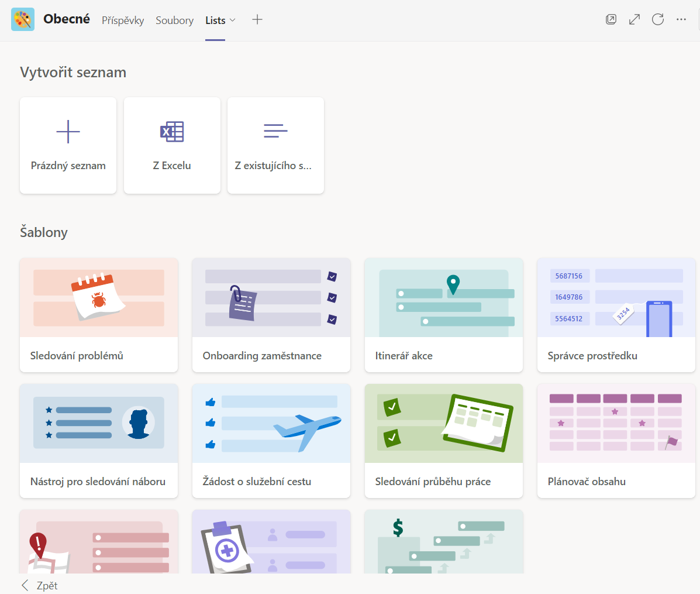This screenshot has width=700, height=594.
Task: Click the Prázdný seznam plus icon
Action: pos(68,132)
